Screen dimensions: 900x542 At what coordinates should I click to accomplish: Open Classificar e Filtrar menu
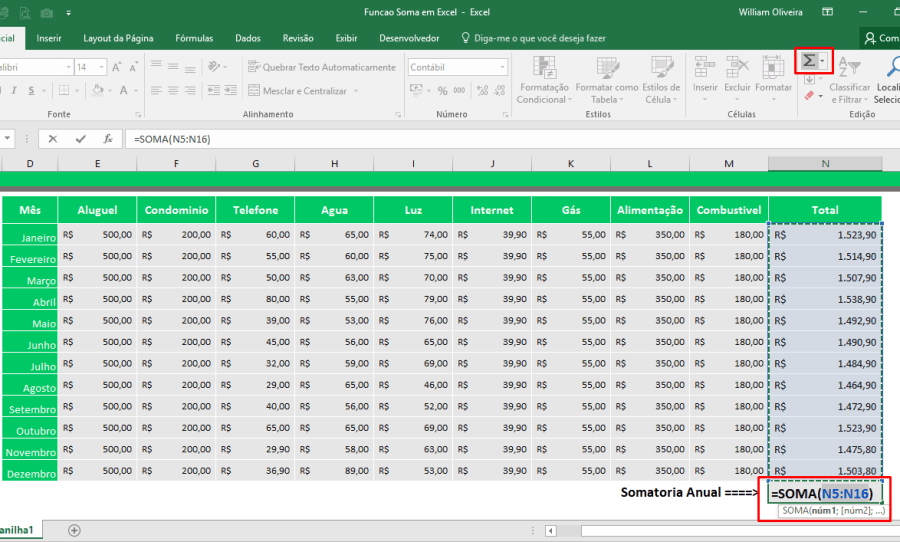pyautogui.click(x=849, y=79)
